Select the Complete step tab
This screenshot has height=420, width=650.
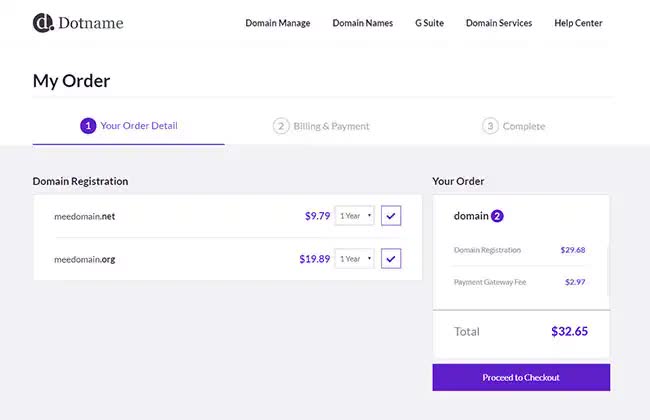click(x=523, y=126)
